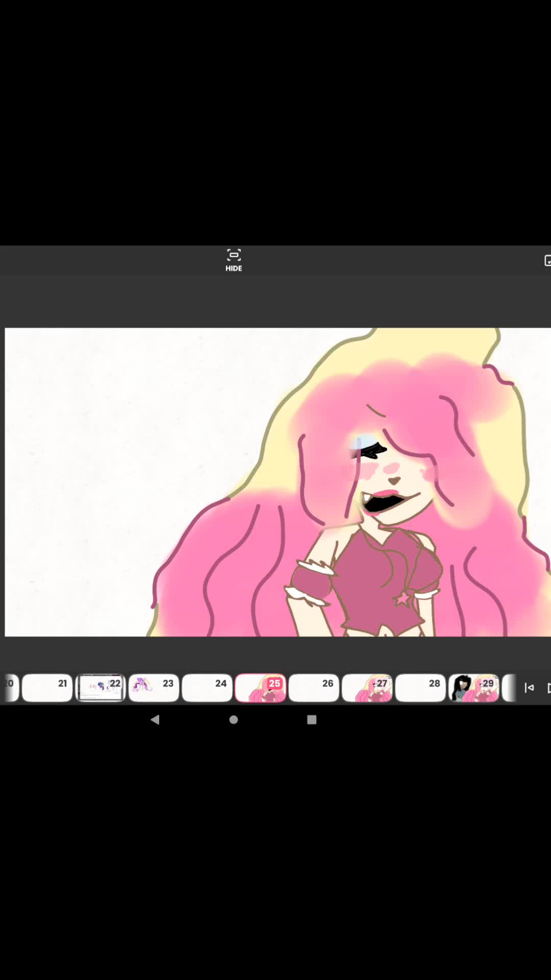Image resolution: width=551 pixels, height=980 pixels.
Task: Tap the Android recent apps button
Action: click(312, 720)
